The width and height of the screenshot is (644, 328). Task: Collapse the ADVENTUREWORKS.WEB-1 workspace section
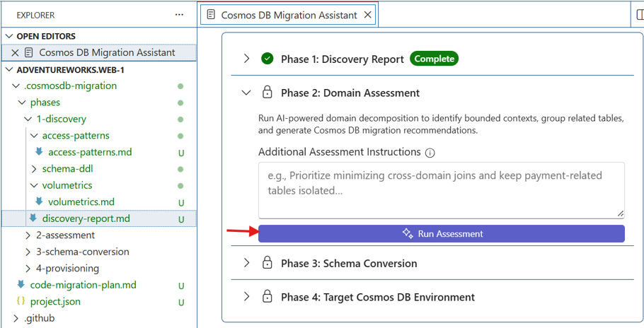pos(9,70)
